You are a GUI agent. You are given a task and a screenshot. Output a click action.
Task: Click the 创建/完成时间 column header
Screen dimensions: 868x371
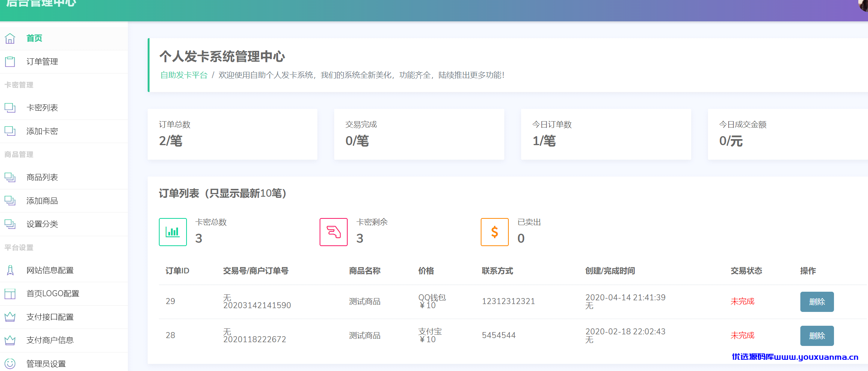pyautogui.click(x=610, y=271)
